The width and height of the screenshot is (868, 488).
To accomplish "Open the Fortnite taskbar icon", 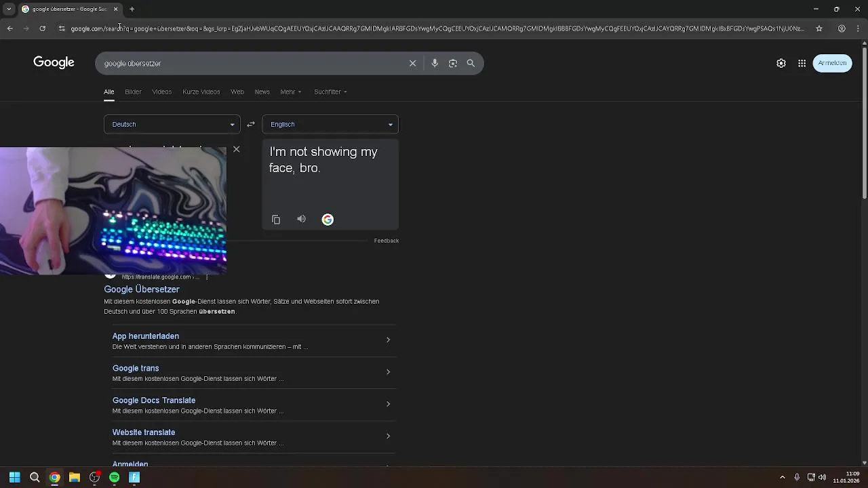I will click(134, 477).
